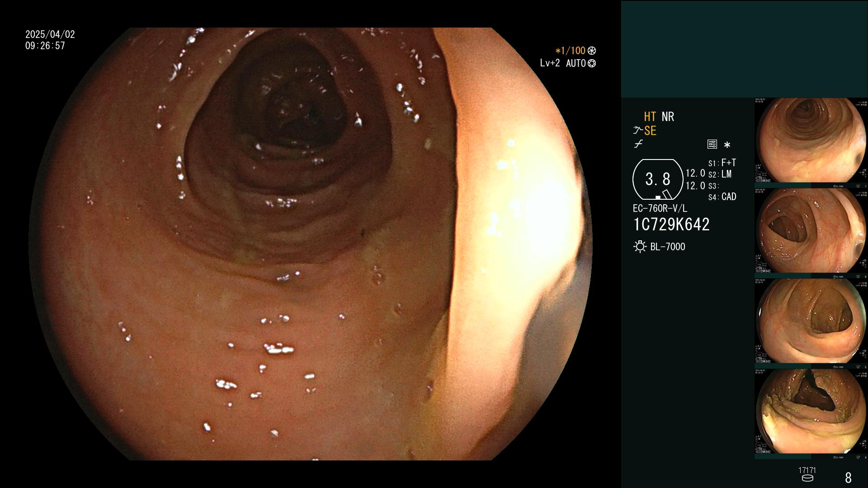The image size is (868, 488).
Task: Click the S1: F+T switch assignment
Action: (722, 163)
